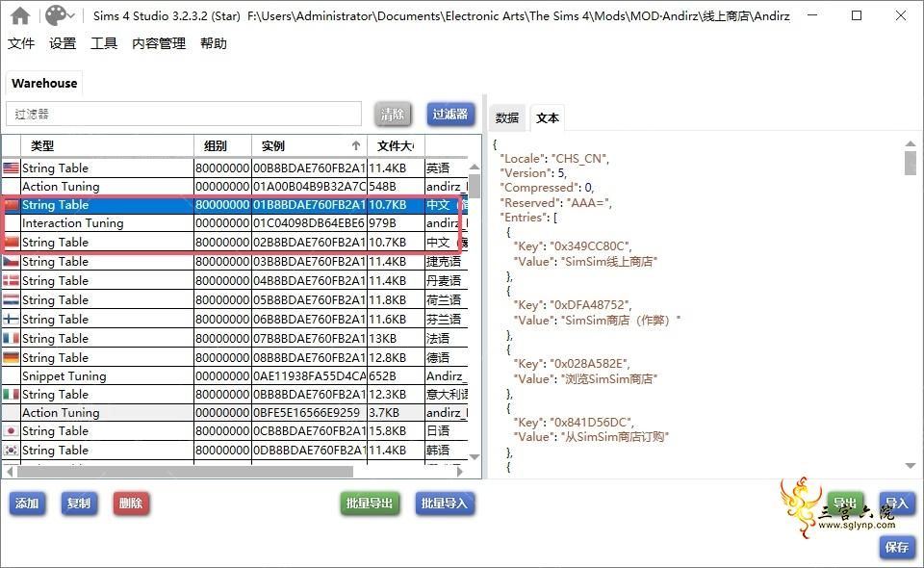Select the Dutch flag String Table row

(236, 300)
